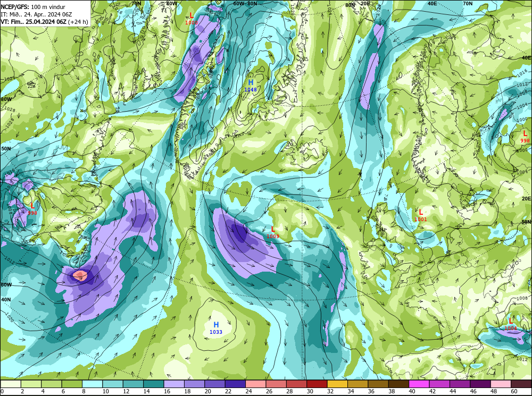Select the 'VT: Fim.. 25.04.2024 06Z (+24 h)' line
532x396 pixels.
pyautogui.click(x=45, y=22)
